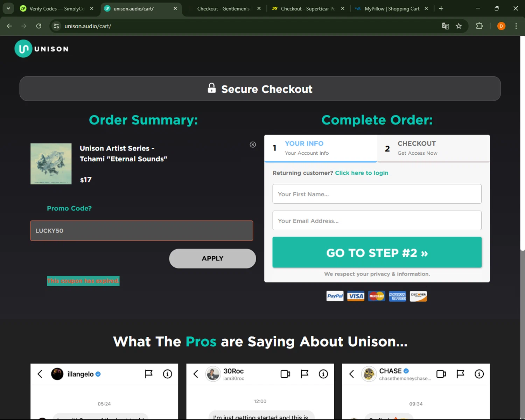Open the browser extensions menu
Image resolution: width=525 pixels, height=420 pixels.
pos(479,26)
